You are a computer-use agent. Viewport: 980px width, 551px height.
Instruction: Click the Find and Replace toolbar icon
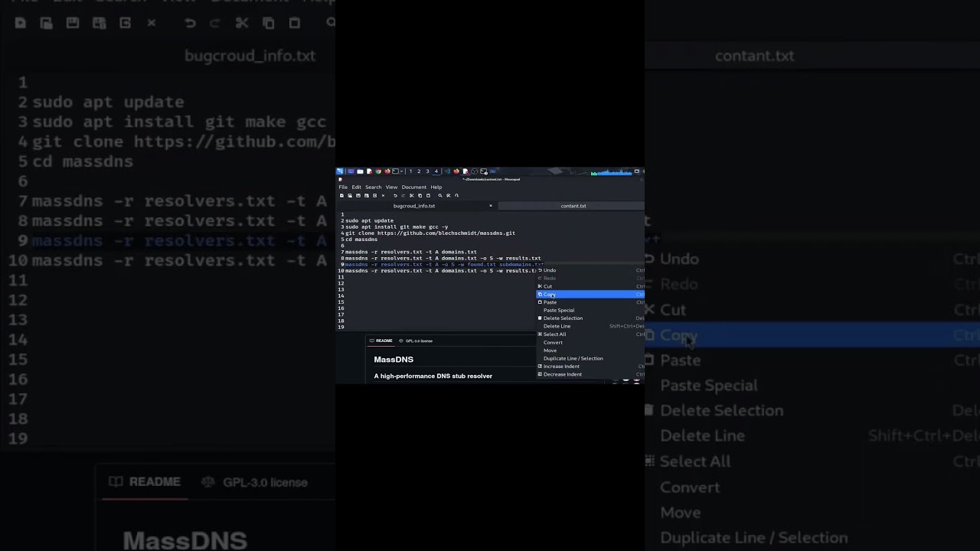click(x=449, y=196)
